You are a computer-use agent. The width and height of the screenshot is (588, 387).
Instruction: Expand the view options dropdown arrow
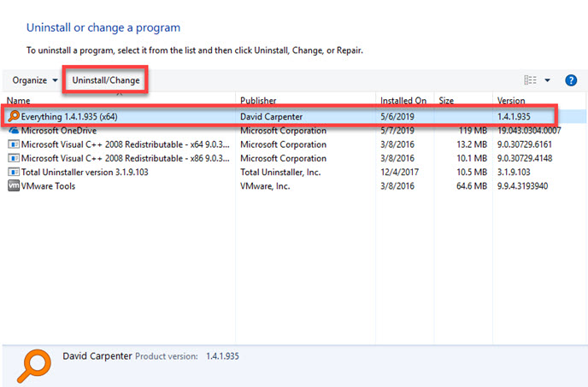(x=548, y=80)
